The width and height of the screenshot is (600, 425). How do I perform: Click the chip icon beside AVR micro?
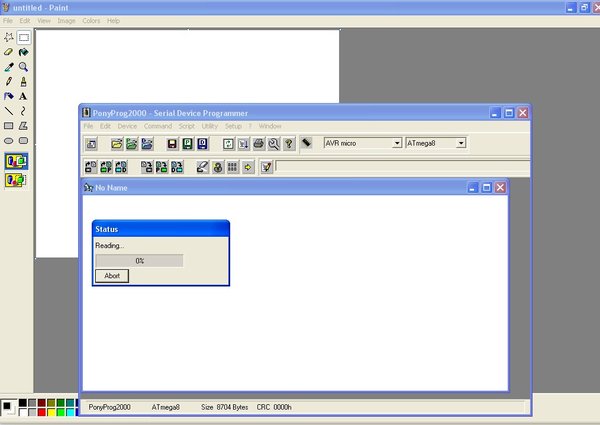tap(306, 143)
